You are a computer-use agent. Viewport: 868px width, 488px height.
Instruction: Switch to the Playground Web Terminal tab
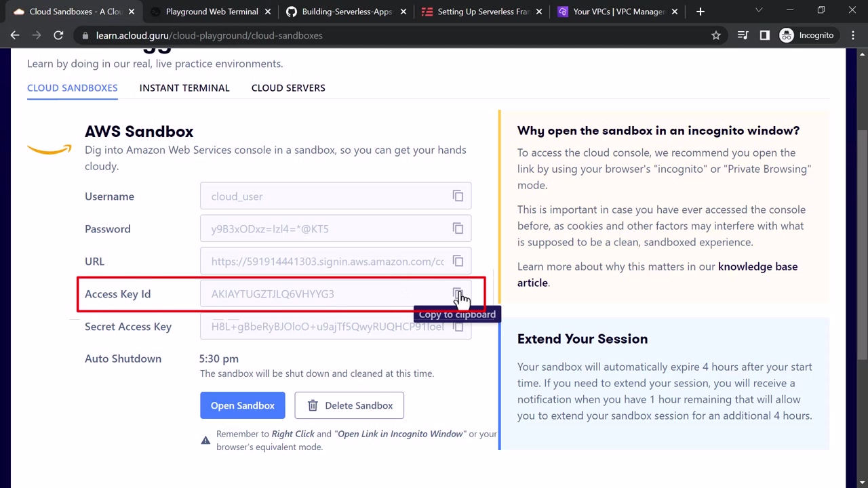210,12
